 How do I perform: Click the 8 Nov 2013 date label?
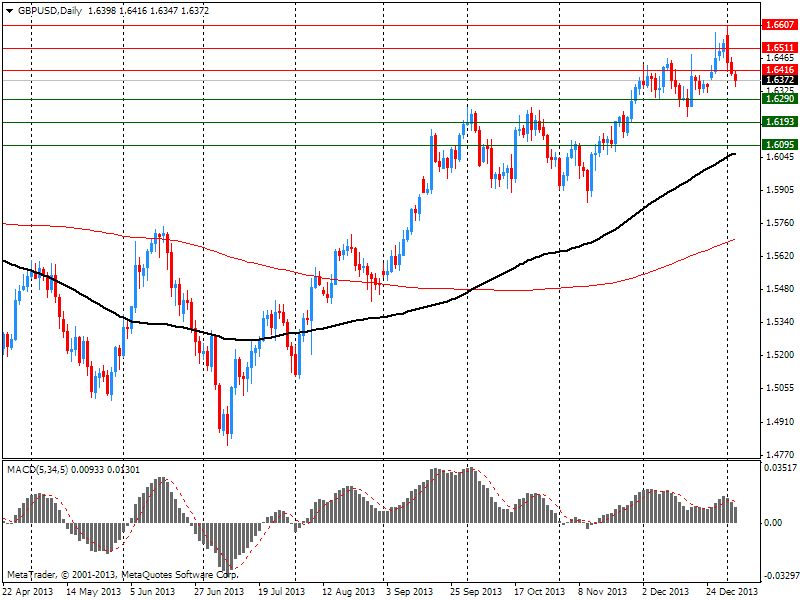click(603, 591)
